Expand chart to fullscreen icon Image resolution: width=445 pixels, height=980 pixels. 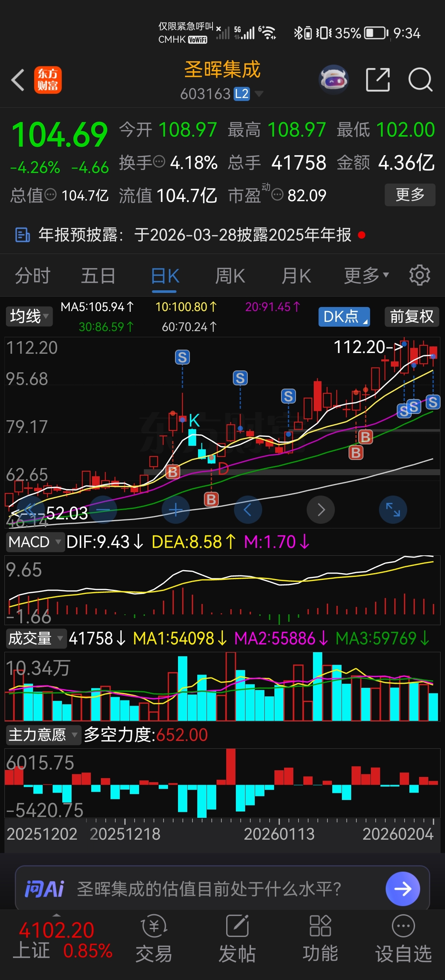pos(393,509)
